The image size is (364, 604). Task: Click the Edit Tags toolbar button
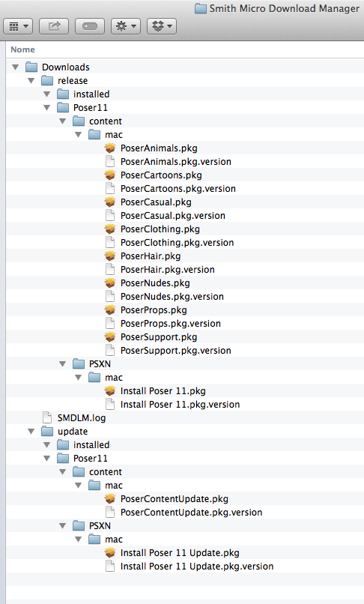[90, 26]
